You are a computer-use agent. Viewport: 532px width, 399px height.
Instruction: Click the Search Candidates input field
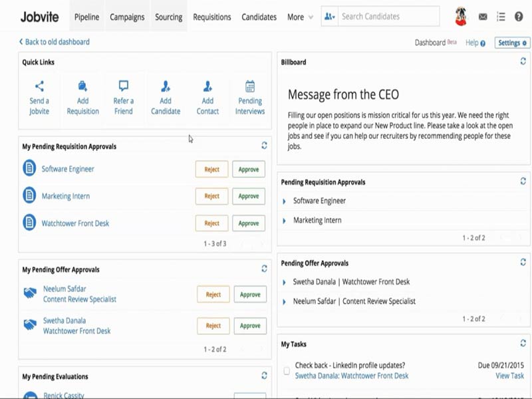pyautogui.click(x=388, y=17)
